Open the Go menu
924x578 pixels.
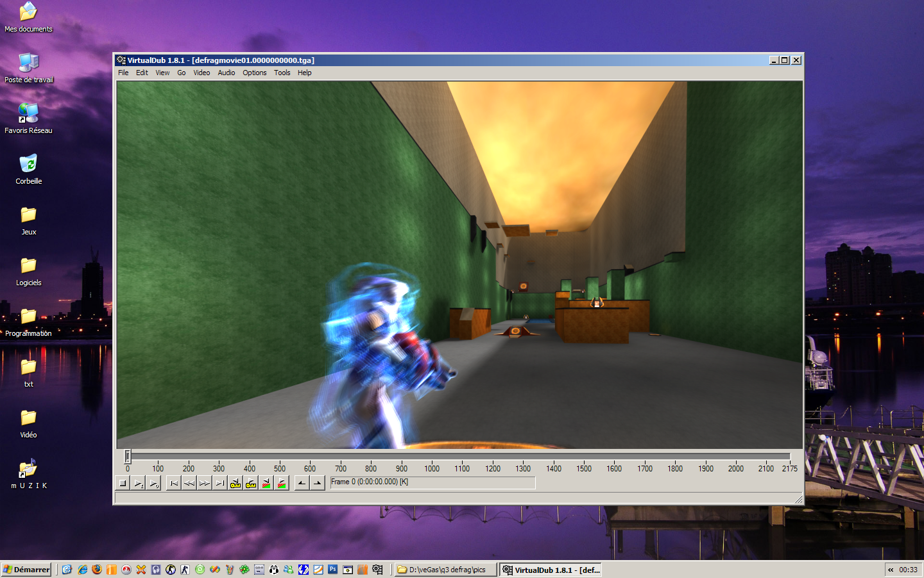point(182,73)
